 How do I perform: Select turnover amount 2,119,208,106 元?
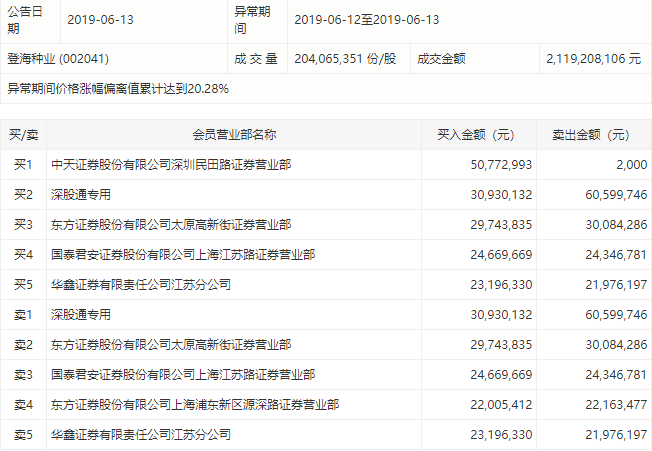(x=593, y=59)
